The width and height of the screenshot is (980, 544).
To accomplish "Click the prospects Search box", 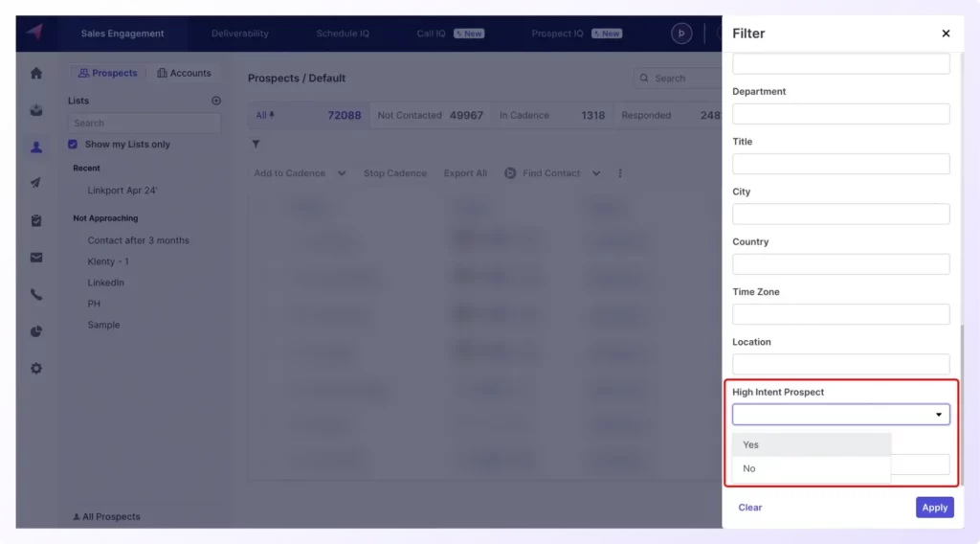I will [x=679, y=79].
